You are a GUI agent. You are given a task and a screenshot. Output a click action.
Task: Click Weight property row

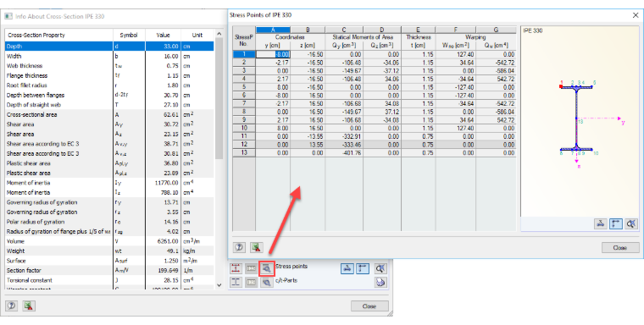coord(109,251)
